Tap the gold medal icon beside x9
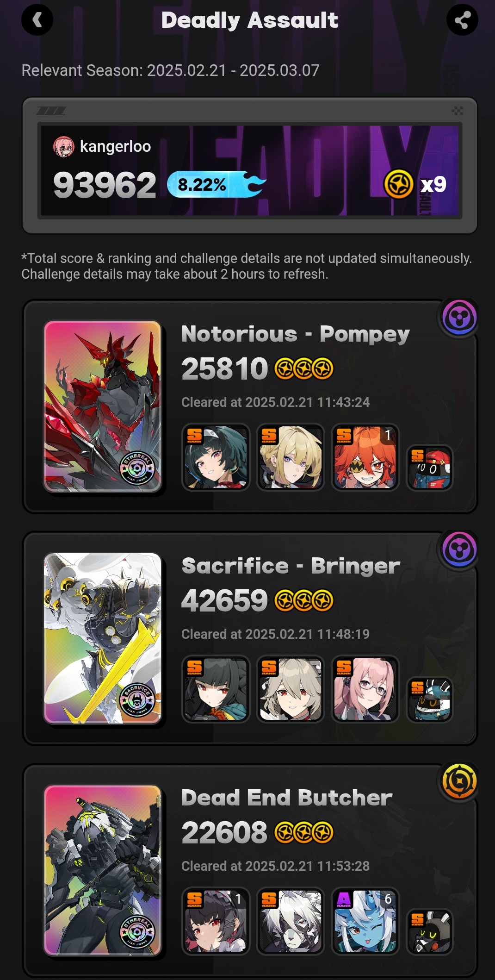Image resolution: width=495 pixels, height=980 pixels. point(398,184)
